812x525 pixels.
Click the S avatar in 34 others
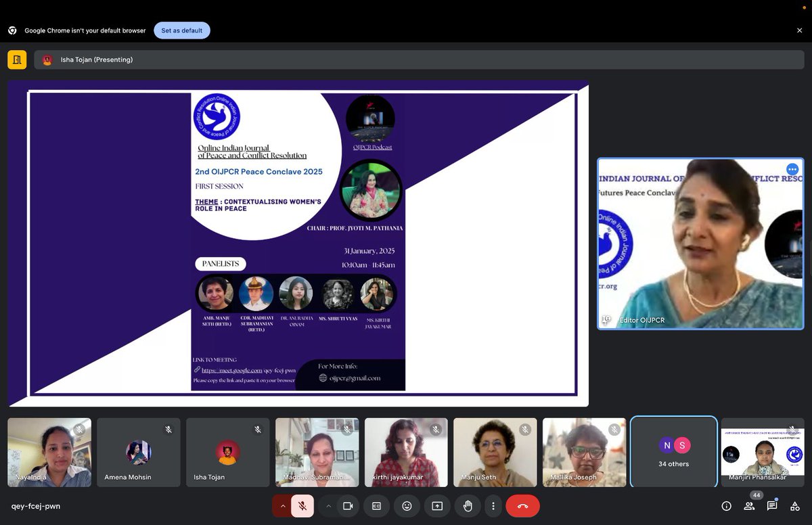[681, 445]
